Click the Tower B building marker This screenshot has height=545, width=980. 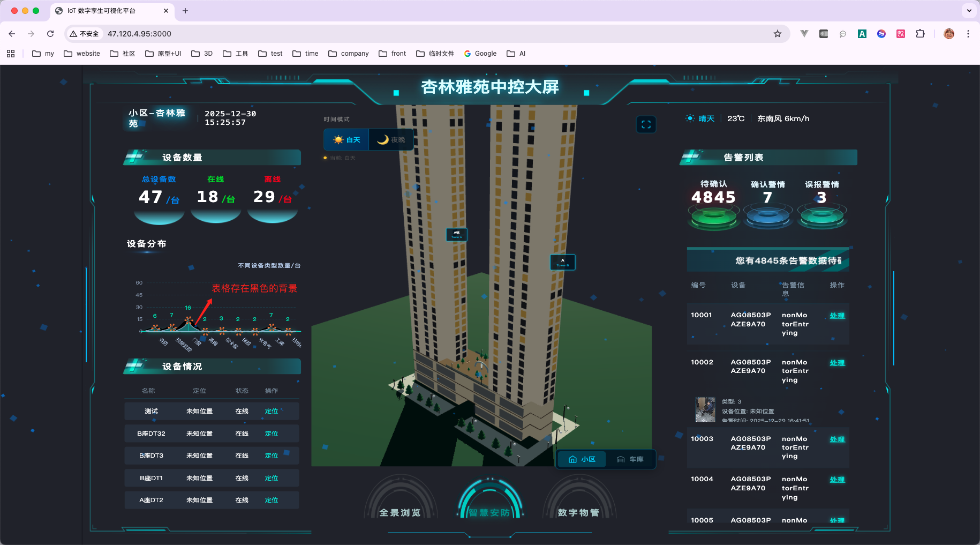pyautogui.click(x=562, y=262)
